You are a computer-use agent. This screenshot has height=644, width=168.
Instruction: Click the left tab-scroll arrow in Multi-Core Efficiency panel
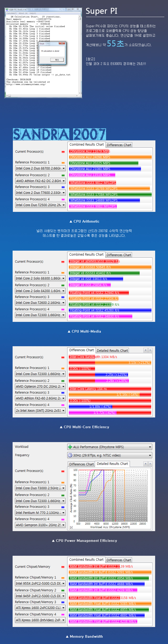pyautogui.click(x=146, y=350)
